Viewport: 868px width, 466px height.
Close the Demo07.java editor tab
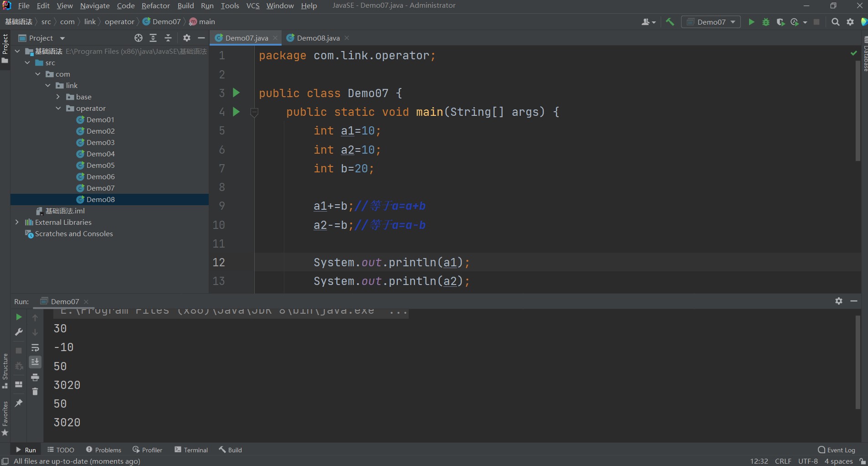click(275, 38)
